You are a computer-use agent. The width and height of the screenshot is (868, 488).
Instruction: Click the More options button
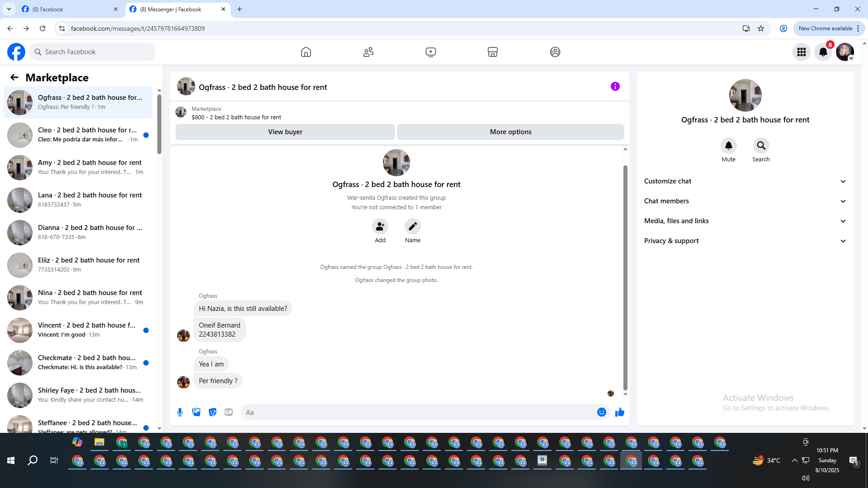[x=510, y=132]
